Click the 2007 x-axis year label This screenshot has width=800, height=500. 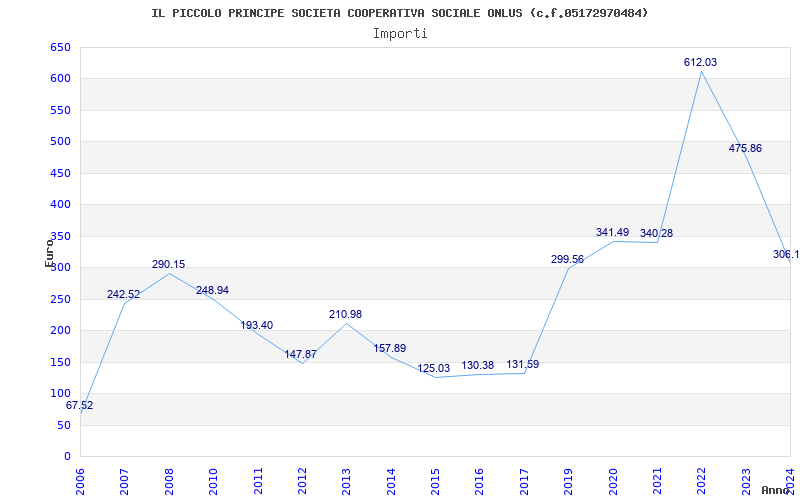[124, 481]
